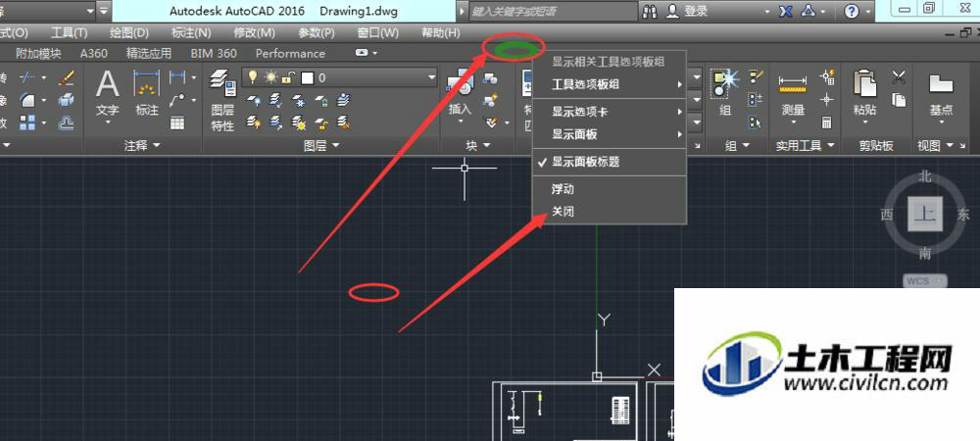This screenshot has height=441, width=980.
Task: Switch to the 附加模块 ribbon tab
Action: [38, 54]
